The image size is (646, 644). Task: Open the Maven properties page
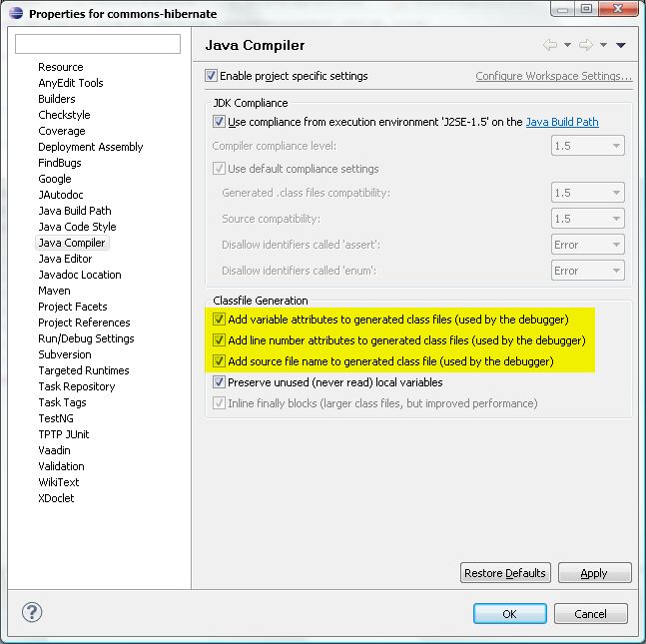click(x=54, y=291)
